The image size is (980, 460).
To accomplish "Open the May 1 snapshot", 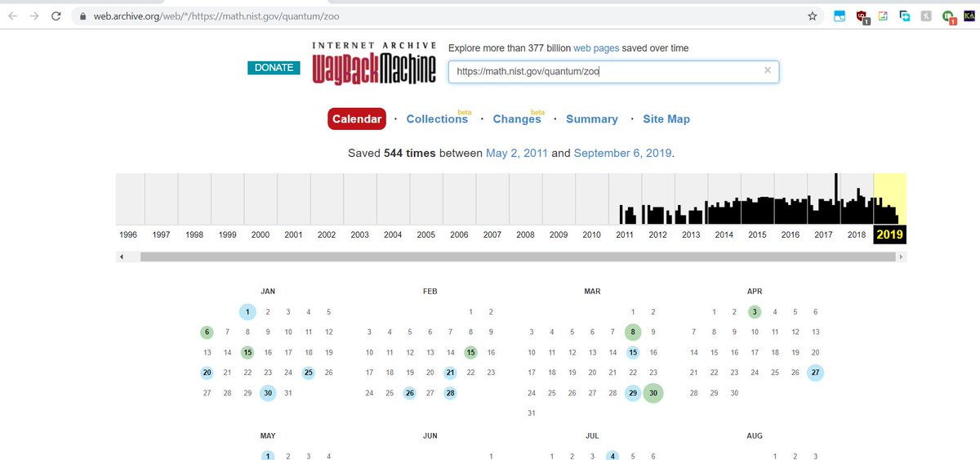I will [x=268, y=456].
